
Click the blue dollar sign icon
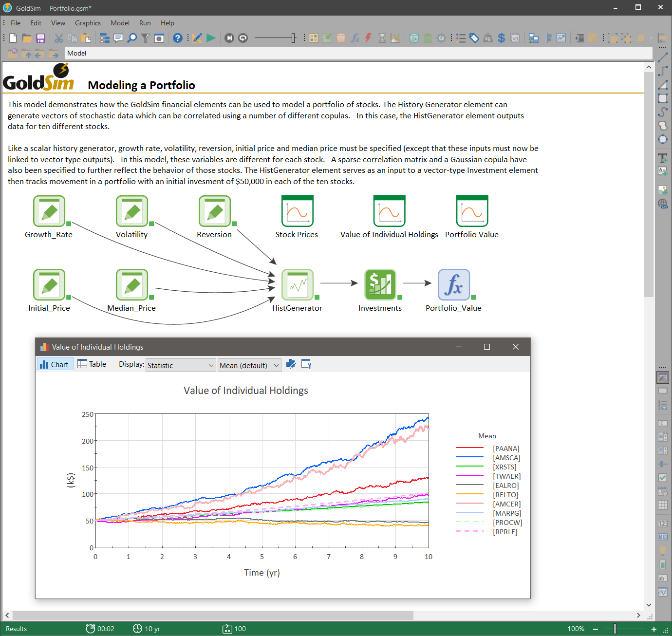pyautogui.click(x=502, y=38)
